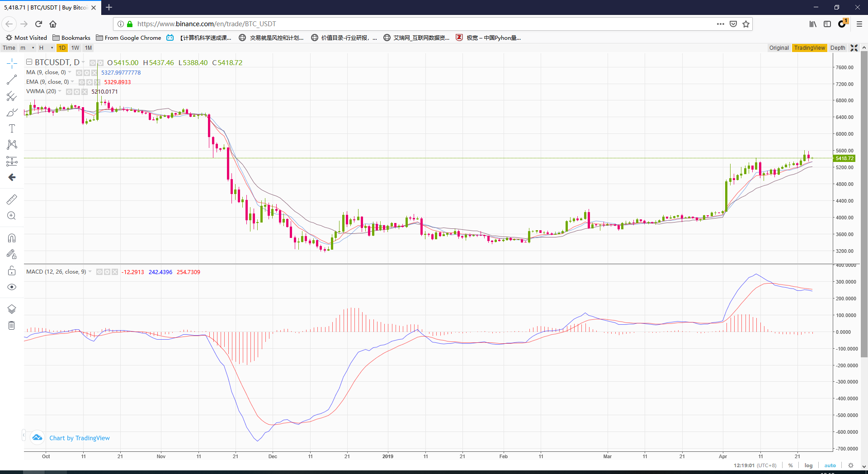
Task: Open MACD (12, 26, close, 9) dropdown arrow
Action: [90, 272]
